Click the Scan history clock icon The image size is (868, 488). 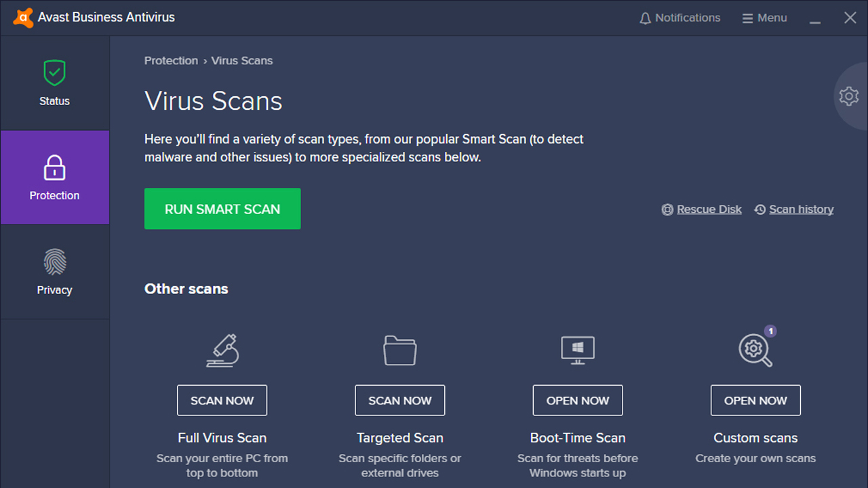[760, 209]
